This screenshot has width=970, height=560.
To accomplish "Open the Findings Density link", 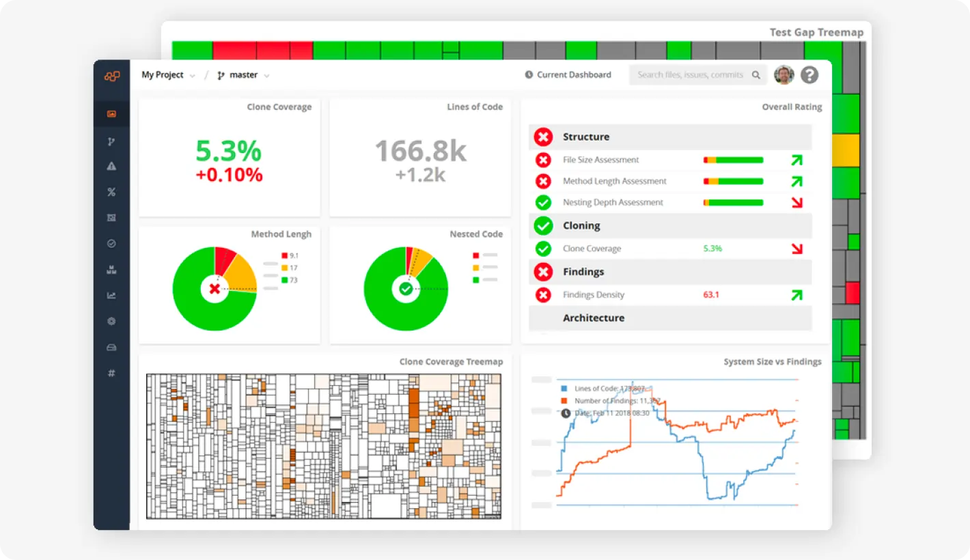I will coord(593,295).
